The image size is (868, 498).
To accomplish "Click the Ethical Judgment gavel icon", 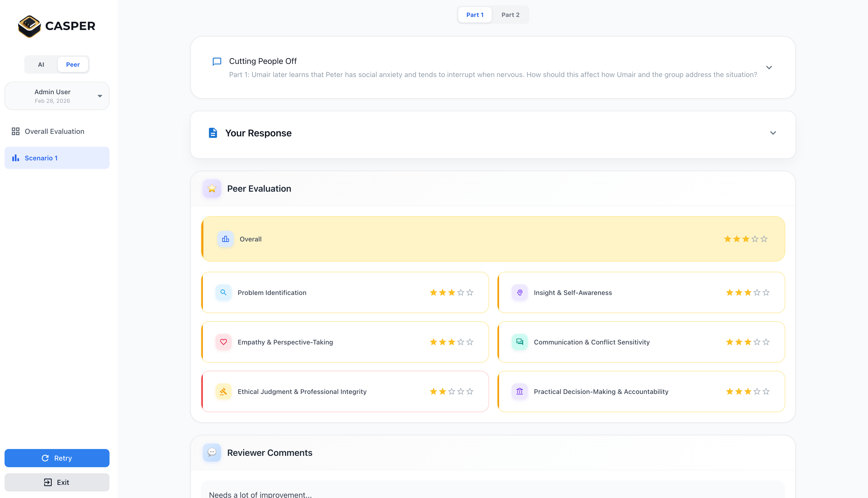I will [x=224, y=392].
